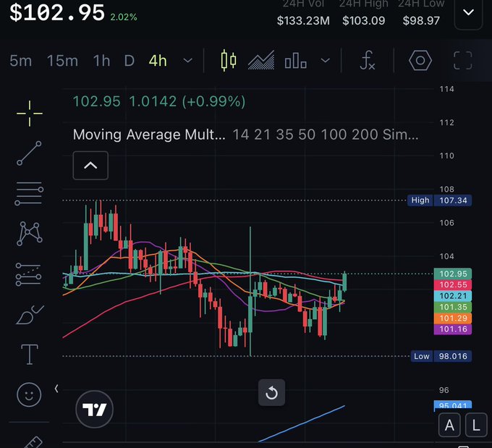Click the 24H Vol $133.23M value
The height and width of the screenshot is (448, 492).
pos(303,21)
